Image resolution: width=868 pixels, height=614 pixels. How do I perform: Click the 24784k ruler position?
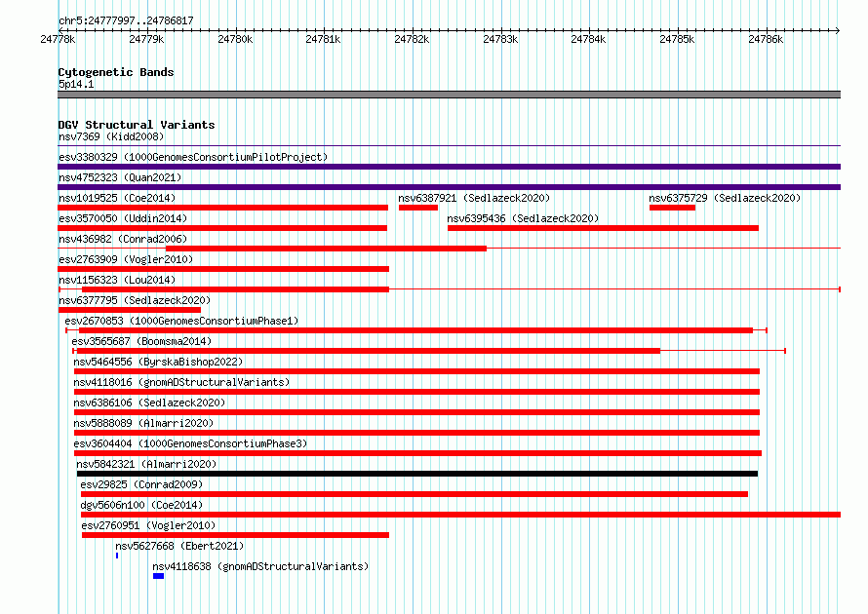tap(588, 39)
